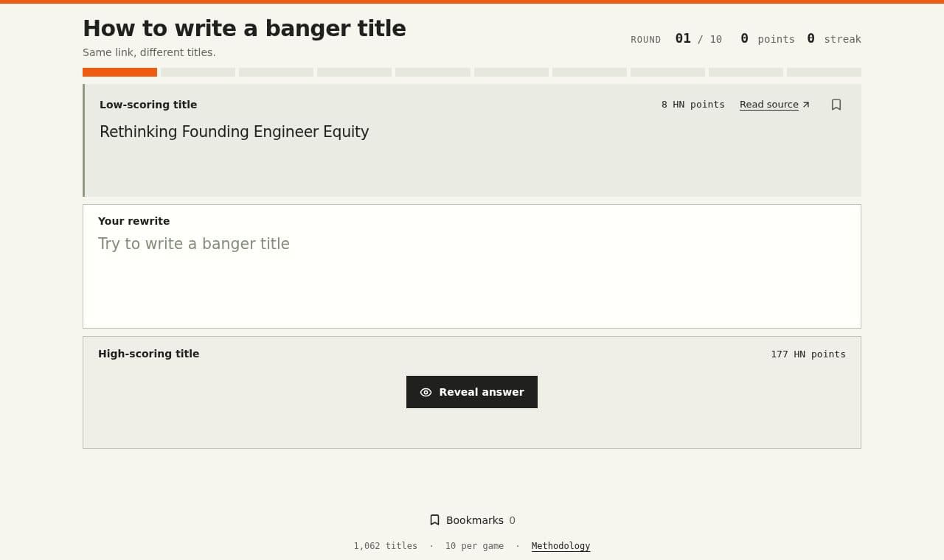Click the bookmark icon beside Bookmarks
This screenshot has height=560, width=944.
point(434,520)
